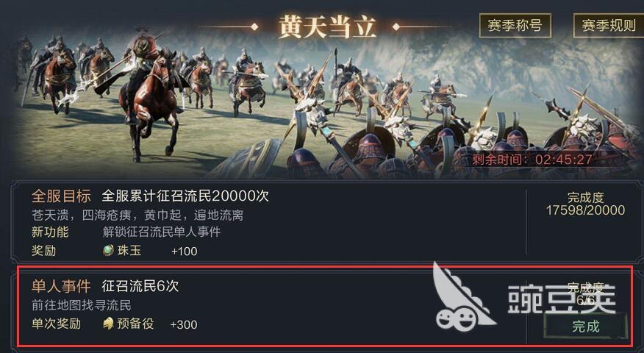Viewport: 644px width, 353px height.
Task: Click the 6/6 single event progress
Action: click(x=585, y=300)
